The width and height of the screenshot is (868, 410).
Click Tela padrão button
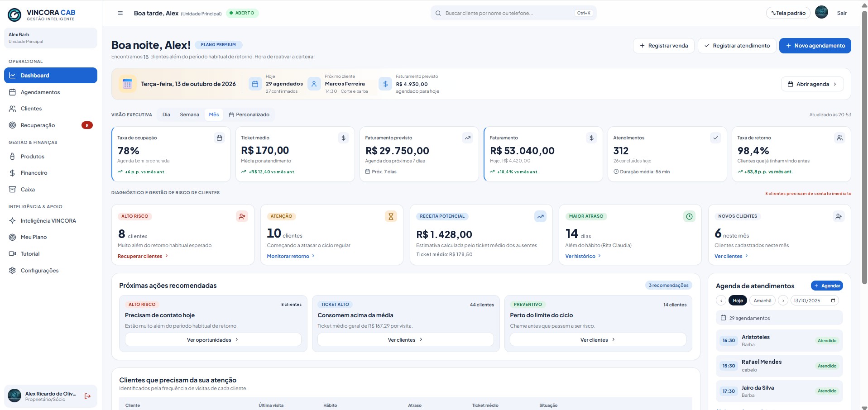pyautogui.click(x=788, y=13)
